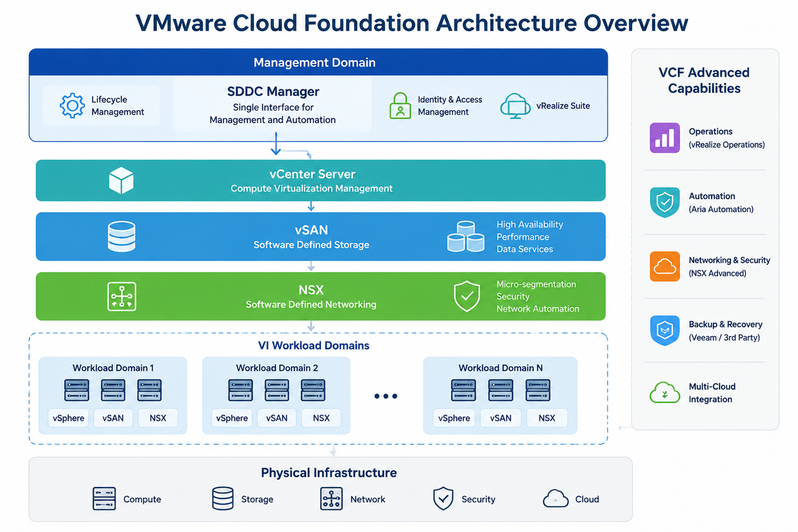Click the teal Automation shield icon
Screen dimensions: 798x532
pyautogui.click(x=664, y=202)
